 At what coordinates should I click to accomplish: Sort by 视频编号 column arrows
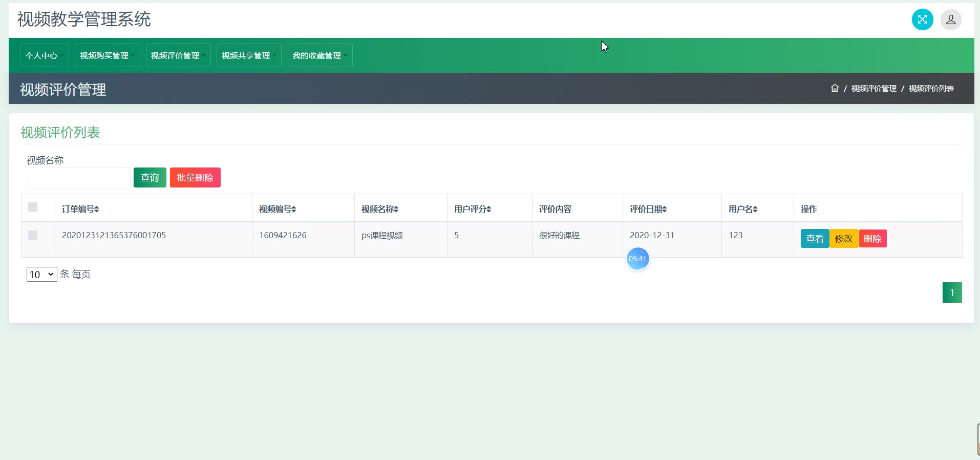294,210
